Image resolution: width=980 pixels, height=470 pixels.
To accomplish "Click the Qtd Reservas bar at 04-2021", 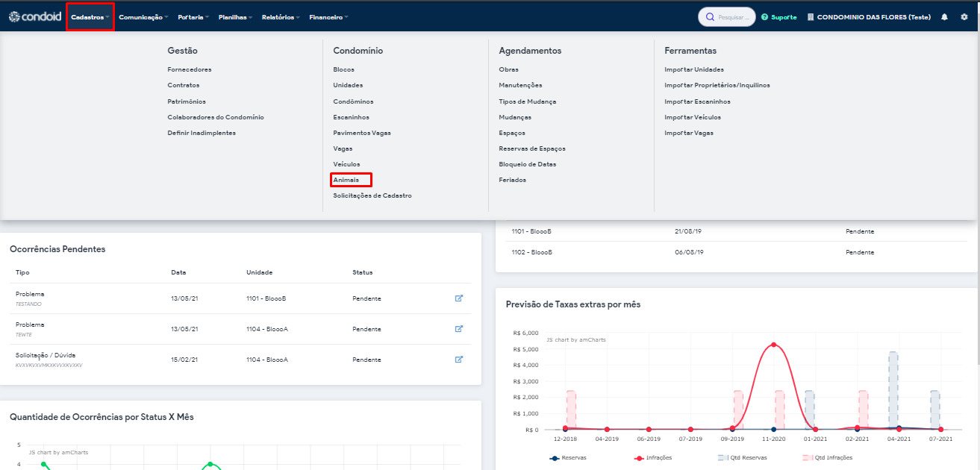I will point(893,390).
